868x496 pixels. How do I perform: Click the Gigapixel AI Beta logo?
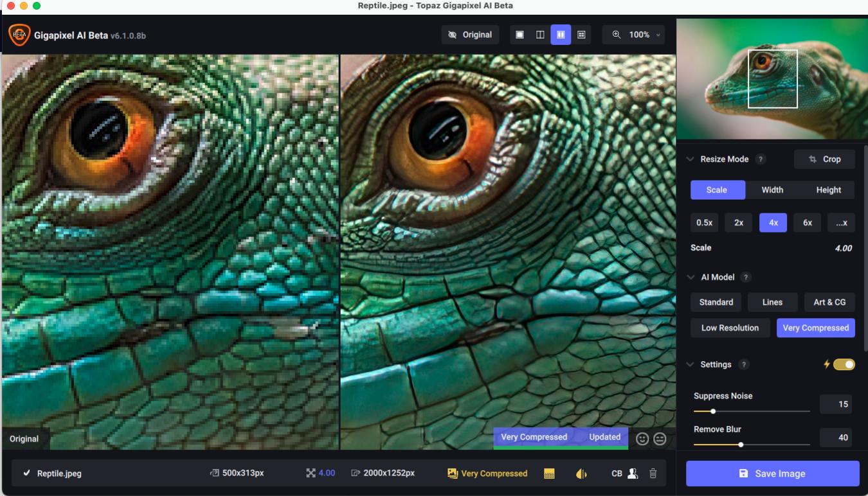19,35
